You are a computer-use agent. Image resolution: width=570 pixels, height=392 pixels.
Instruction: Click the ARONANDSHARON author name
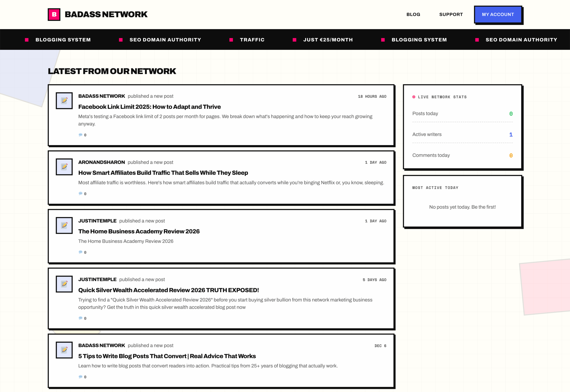coord(102,162)
